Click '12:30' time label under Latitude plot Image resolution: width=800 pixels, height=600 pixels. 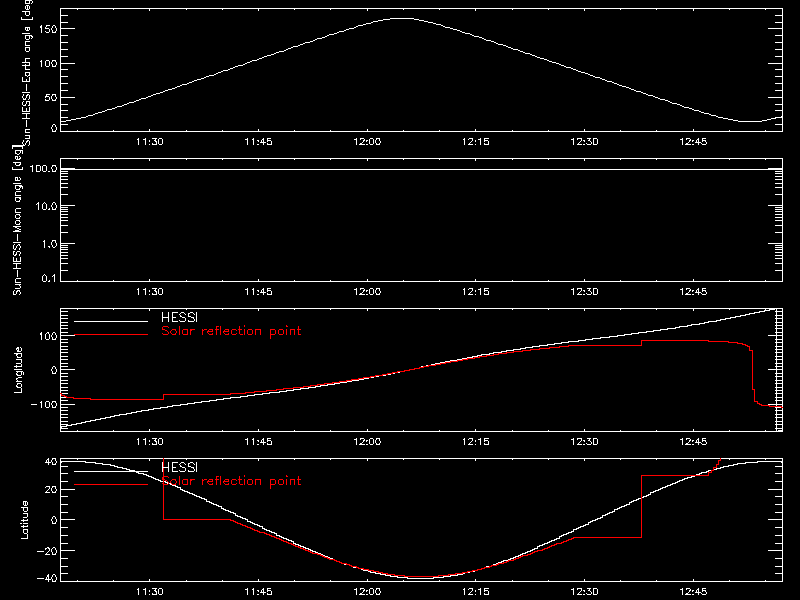[584, 592]
